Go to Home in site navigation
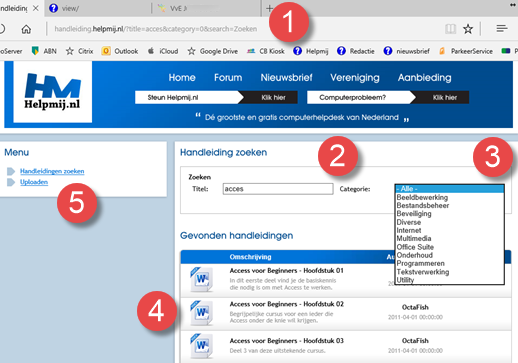 [182, 78]
